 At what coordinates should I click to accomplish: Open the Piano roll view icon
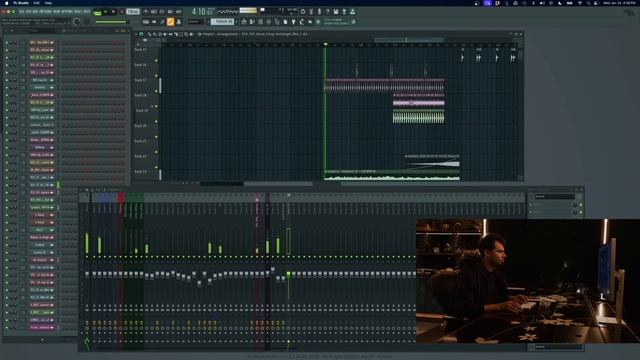point(252,22)
